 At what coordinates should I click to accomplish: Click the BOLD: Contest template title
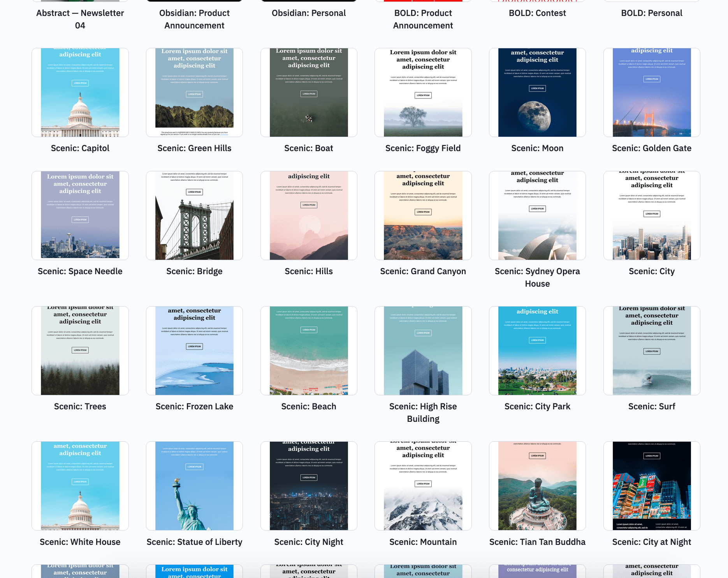tap(537, 13)
